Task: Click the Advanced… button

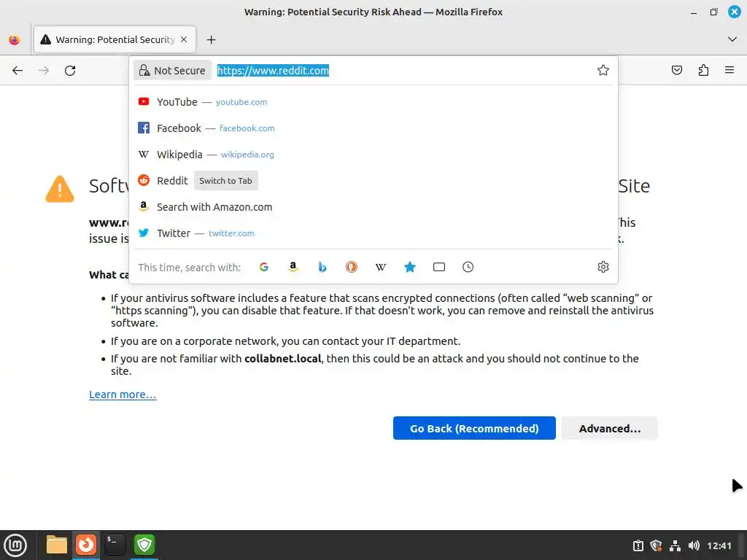Action: point(610,428)
